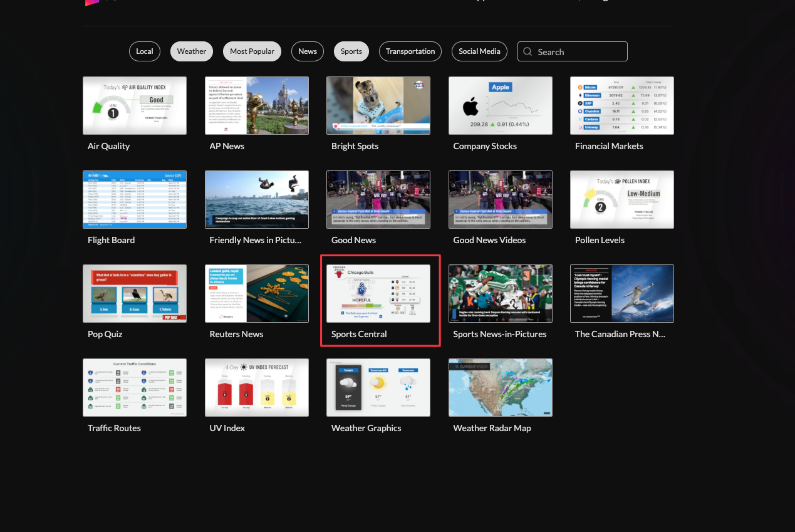Click the 'Weather Graphics' label
This screenshot has height=532, width=795.
tap(366, 428)
